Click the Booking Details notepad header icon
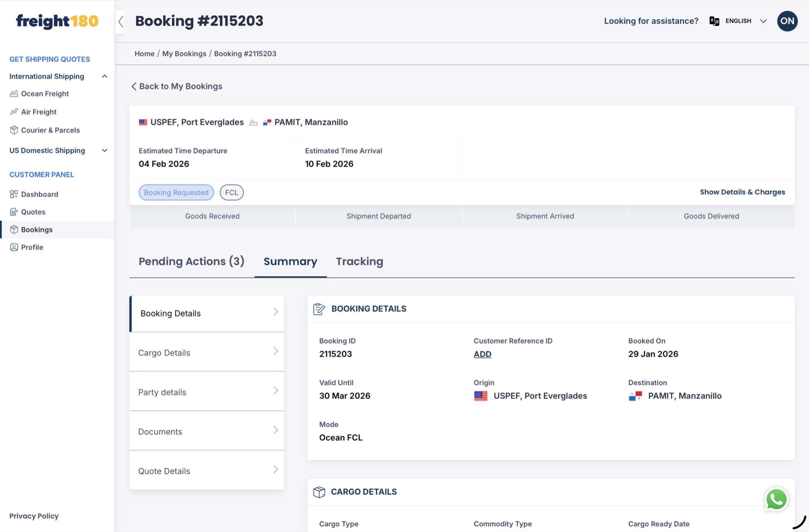 coord(319,309)
